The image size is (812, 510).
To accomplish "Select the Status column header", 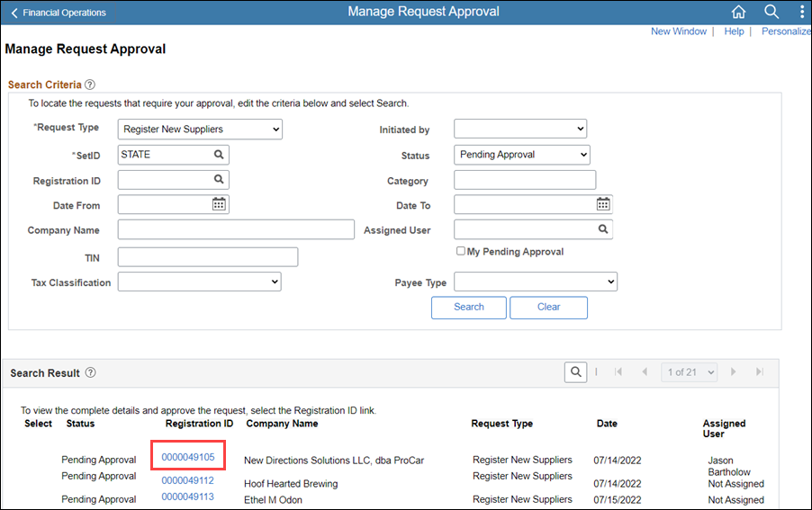I will pos(80,423).
